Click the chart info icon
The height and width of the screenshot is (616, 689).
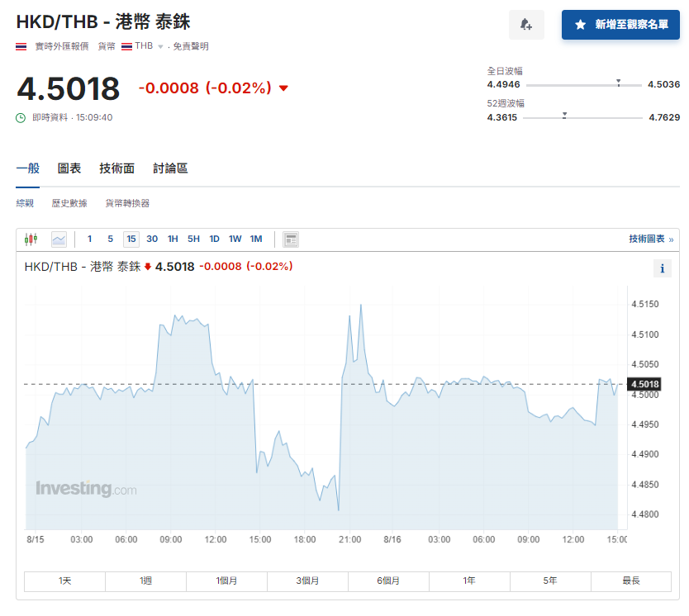[x=662, y=268]
